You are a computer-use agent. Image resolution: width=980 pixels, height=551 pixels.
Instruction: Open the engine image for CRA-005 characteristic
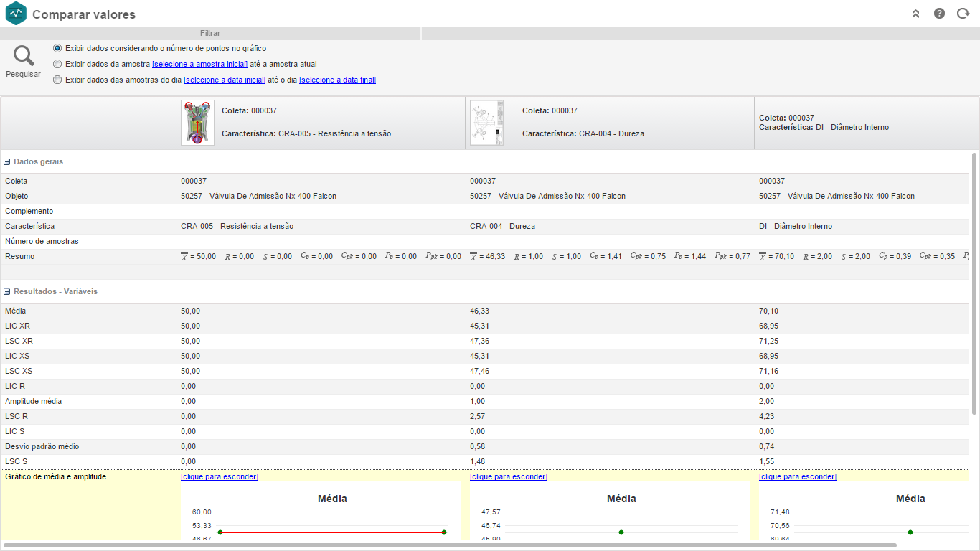197,123
